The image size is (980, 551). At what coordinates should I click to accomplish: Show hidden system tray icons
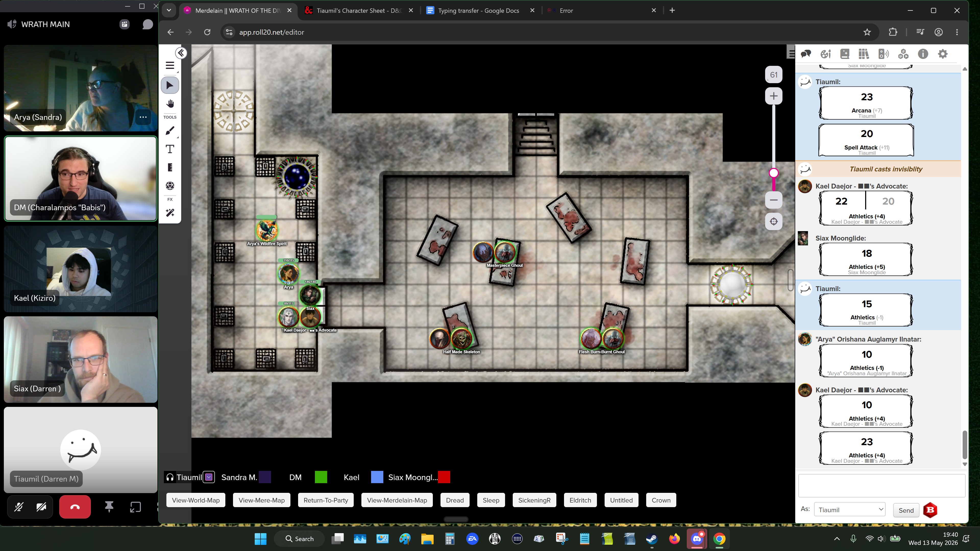837,539
